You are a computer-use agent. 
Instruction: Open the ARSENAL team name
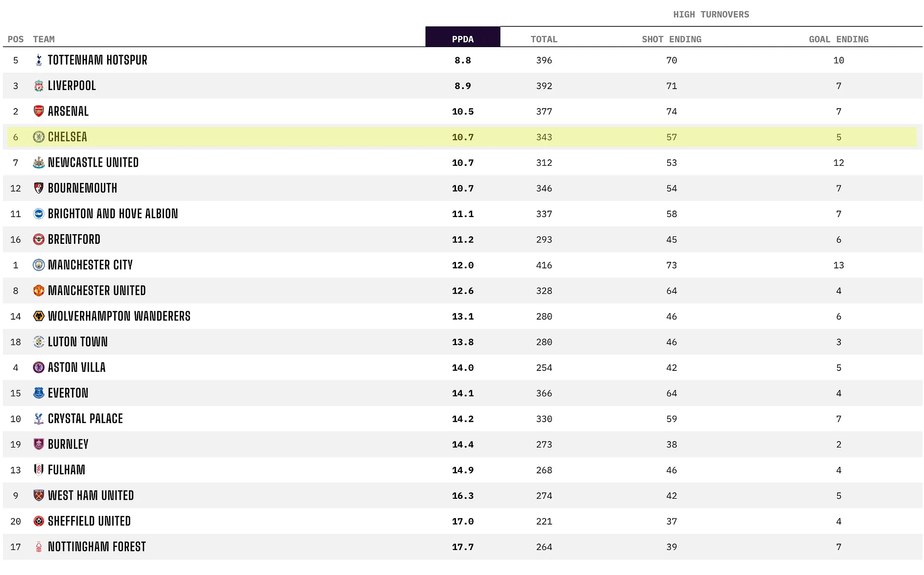tap(68, 111)
